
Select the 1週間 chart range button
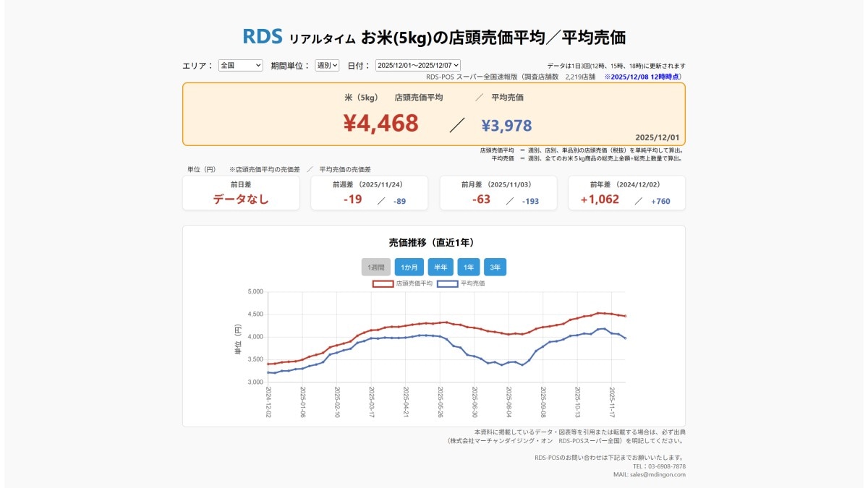coord(376,267)
